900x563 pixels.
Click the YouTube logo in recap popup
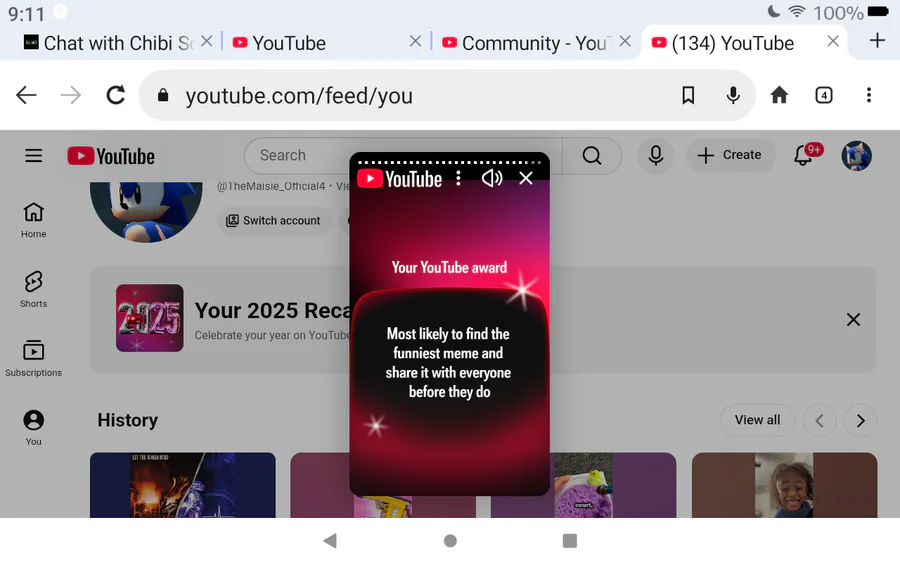pos(399,179)
